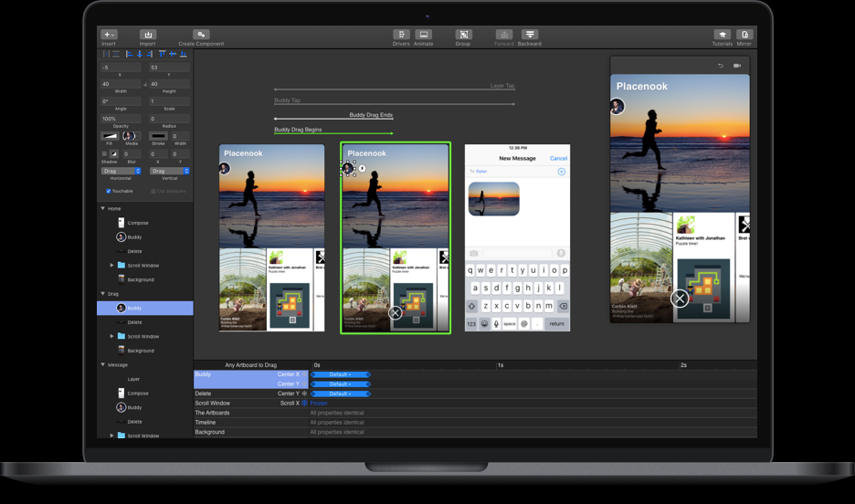The width and height of the screenshot is (855, 504).
Task: Select Background layer under Drag
Action: tap(145, 351)
